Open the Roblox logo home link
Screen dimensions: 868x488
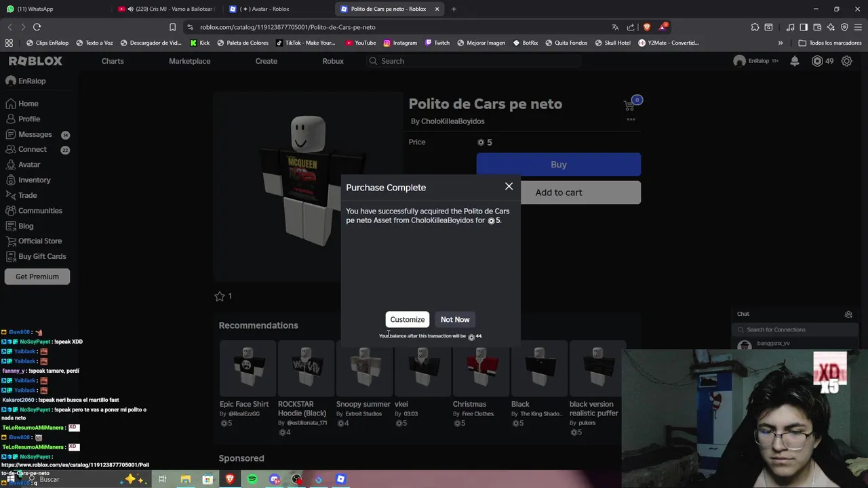35,61
